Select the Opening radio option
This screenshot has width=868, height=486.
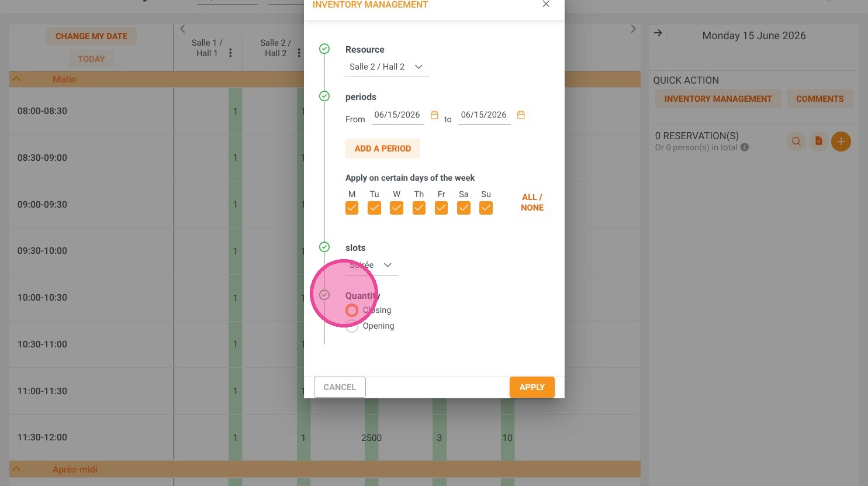coord(352,326)
